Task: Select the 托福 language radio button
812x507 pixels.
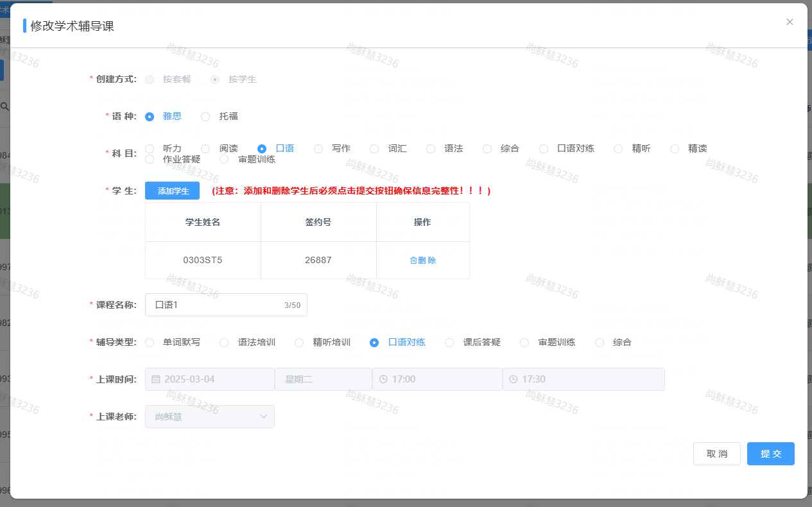Action: point(205,117)
